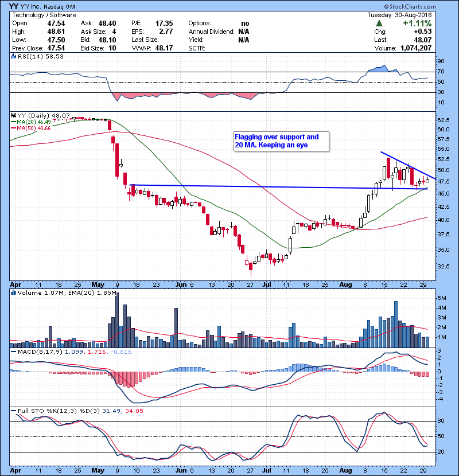The image size is (459, 476).
Task: Select the stochastic %D value 34.05
Action: (x=134, y=411)
